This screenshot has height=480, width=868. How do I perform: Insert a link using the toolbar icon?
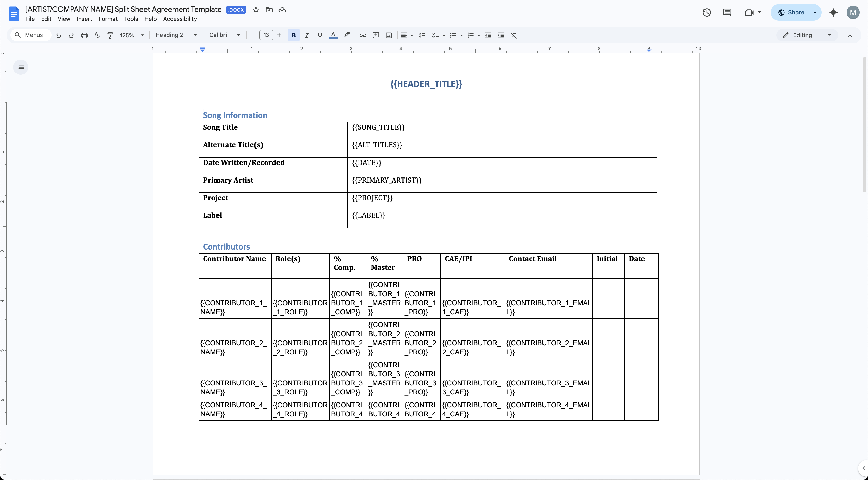pyautogui.click(x=362, y=35)
